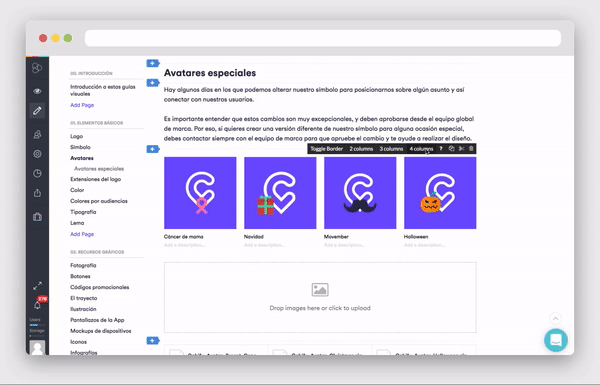Select the Halloween pumpkin avatar image
The width and height of the screenshot is (600, 385).
click(x=440, y=193)
